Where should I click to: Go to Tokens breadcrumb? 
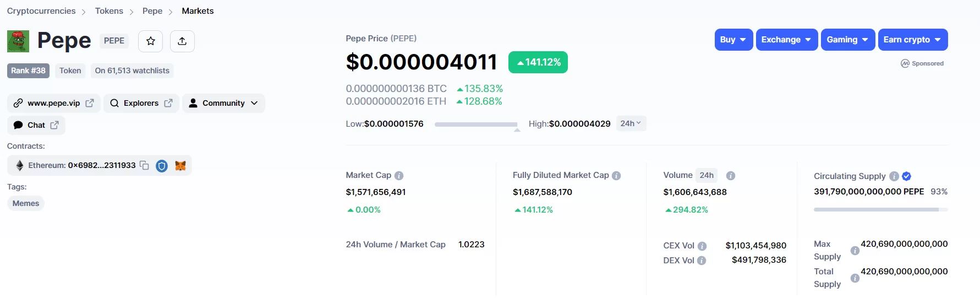tap(109, 11)
